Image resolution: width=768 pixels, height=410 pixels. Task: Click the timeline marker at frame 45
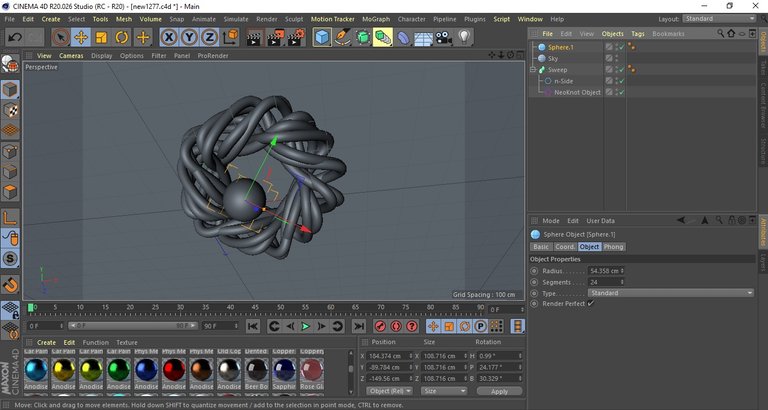[255, 308]
